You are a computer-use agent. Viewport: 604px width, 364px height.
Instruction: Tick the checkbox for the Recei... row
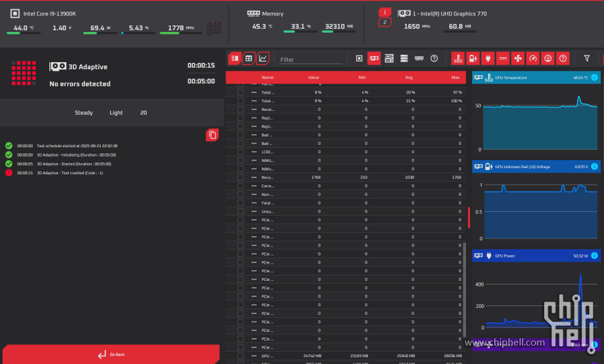pyautogui.click(x=241, y=109)
